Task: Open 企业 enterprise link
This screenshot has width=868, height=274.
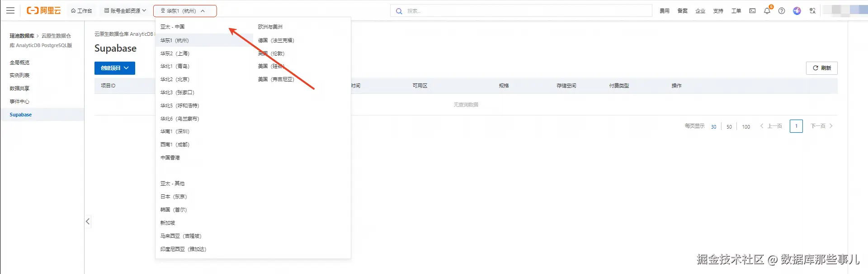Action: pos(700,11)
